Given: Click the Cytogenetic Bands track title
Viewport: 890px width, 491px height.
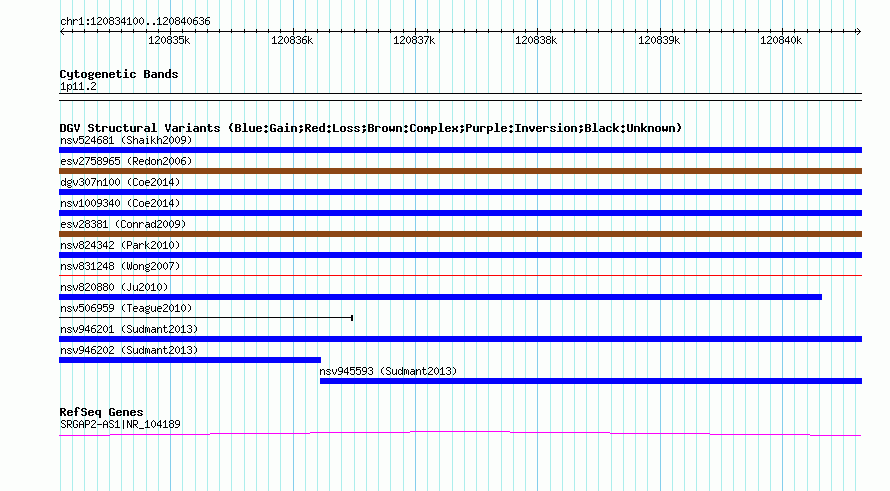Looking at the screenshot, I should point(119,74).
